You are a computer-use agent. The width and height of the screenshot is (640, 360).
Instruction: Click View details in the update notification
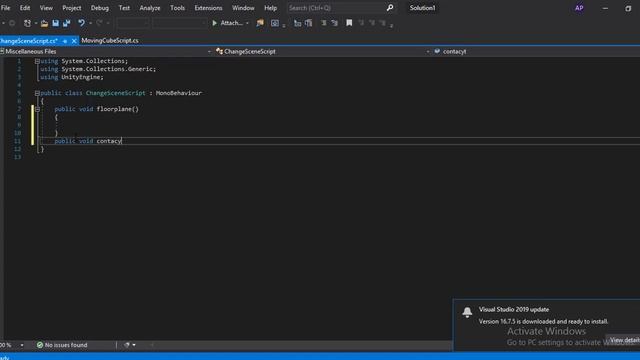[x=624, y=340]
